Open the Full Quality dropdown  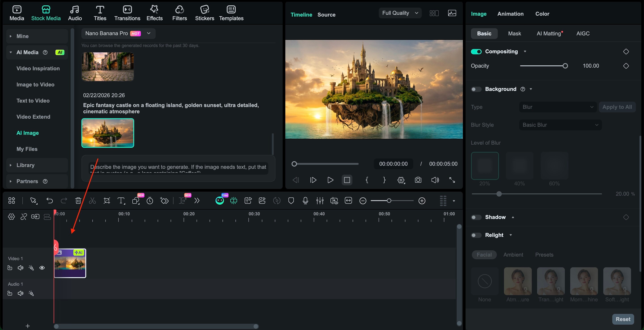tap(400, 13)
